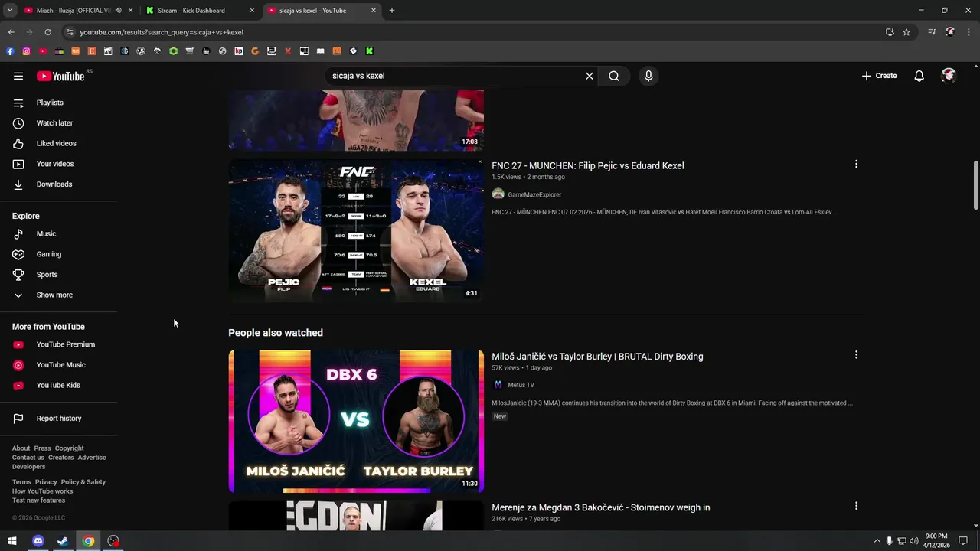The image size is (980, 551).
Task: Open YouTube Kids link
Action: [58, 385]
